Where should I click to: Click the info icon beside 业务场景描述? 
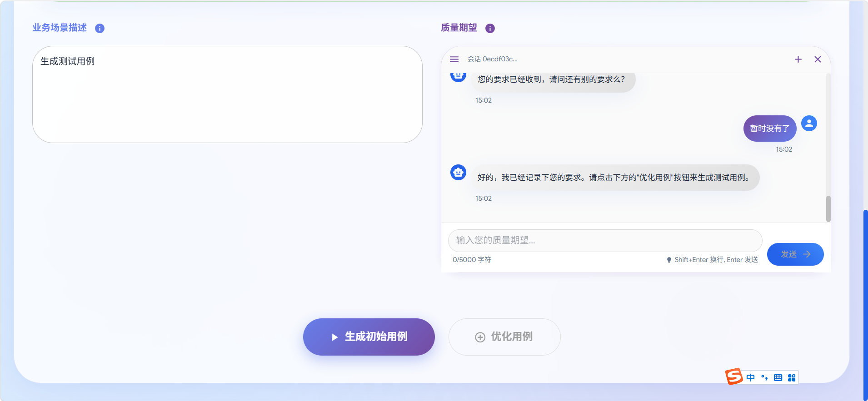click(x=100, y=28)
